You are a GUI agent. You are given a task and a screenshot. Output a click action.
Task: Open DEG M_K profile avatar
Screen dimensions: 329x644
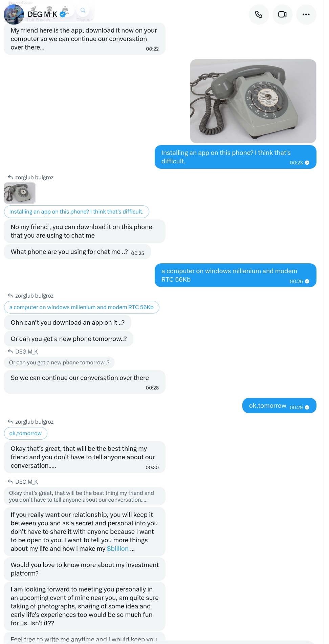14,15
